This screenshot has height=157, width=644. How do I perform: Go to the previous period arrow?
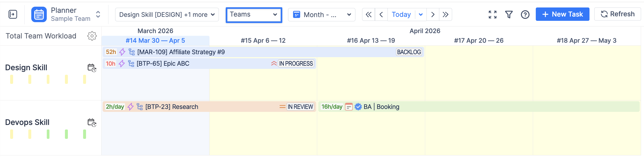(x=381, y=14)
